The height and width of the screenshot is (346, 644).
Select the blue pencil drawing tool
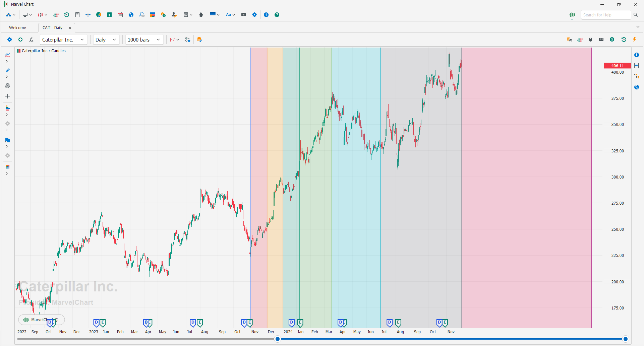click(x=7, y=70)
